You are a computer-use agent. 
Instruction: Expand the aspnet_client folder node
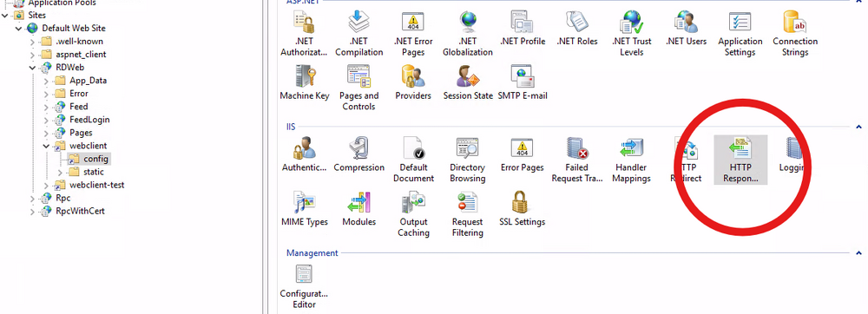point(33,54)
